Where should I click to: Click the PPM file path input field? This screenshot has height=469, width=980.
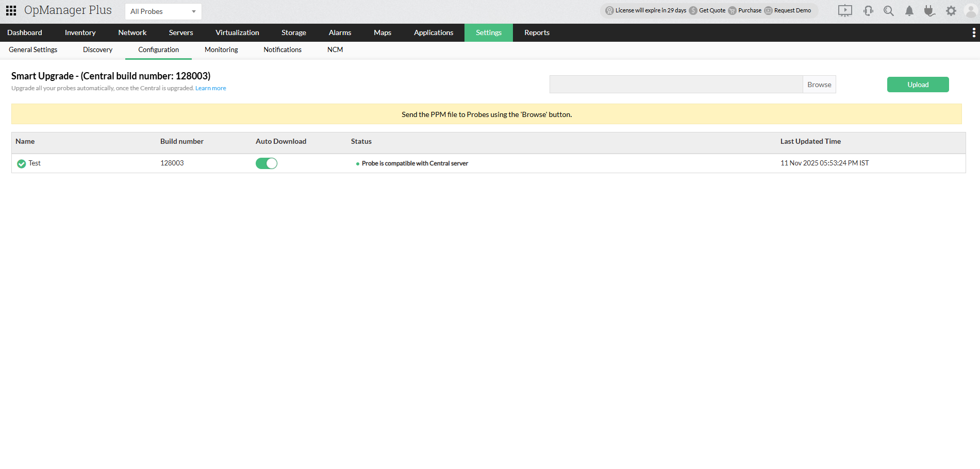pyautogui.click(x=675, y=84)
